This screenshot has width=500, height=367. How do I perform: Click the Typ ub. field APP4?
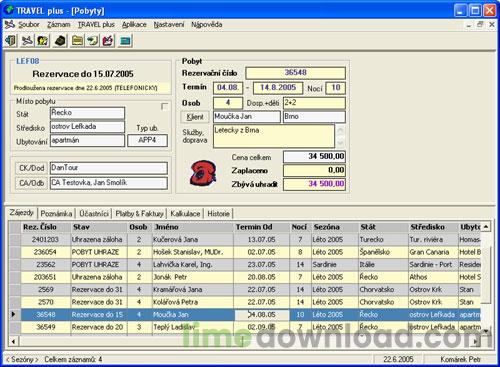147,140
